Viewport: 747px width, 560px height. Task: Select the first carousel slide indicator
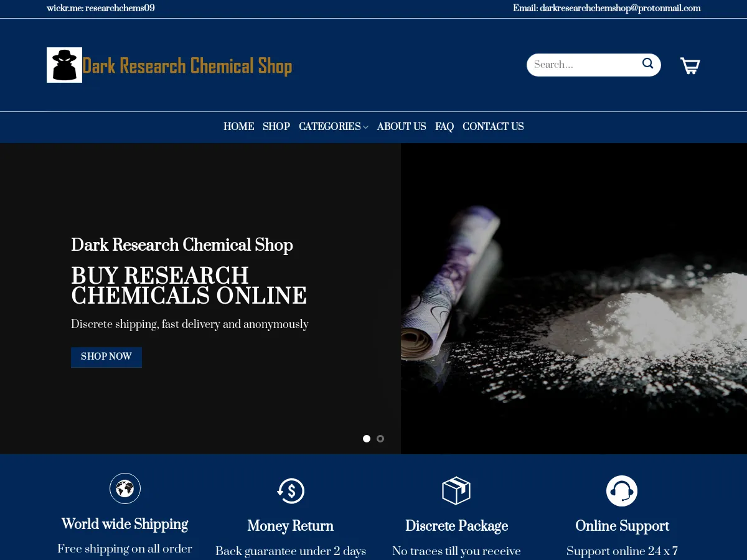click(x=367, y=438)
